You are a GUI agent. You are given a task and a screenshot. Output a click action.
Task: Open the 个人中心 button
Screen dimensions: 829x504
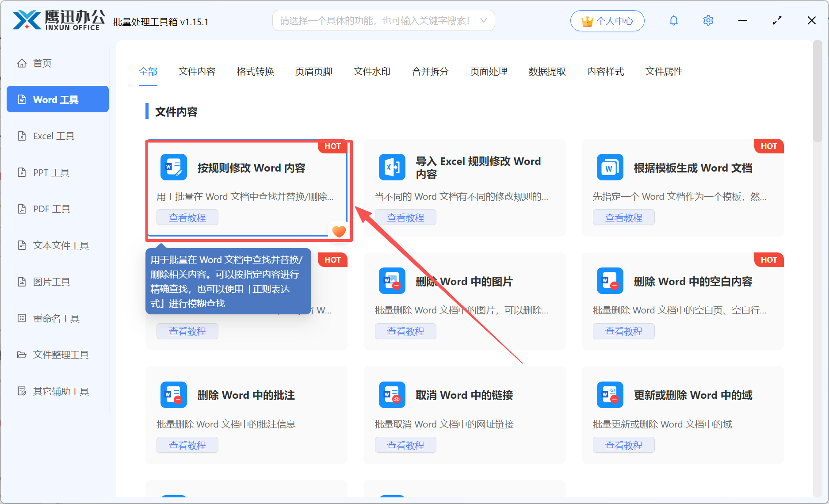click(x=607, y=21)
